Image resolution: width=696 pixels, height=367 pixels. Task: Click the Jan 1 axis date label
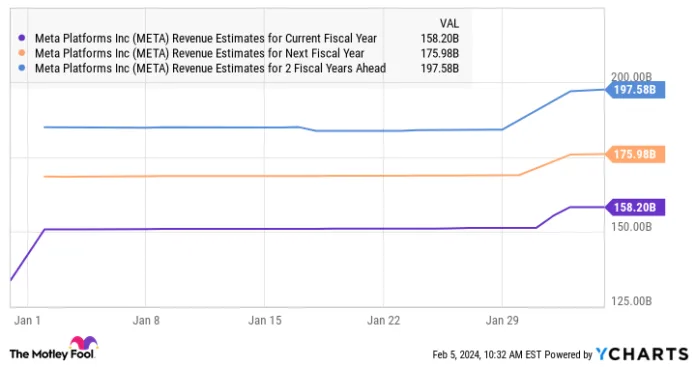click(28, 320)
